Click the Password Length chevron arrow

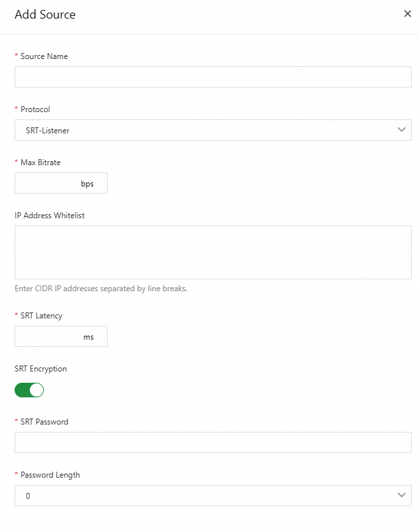(401, 496)
